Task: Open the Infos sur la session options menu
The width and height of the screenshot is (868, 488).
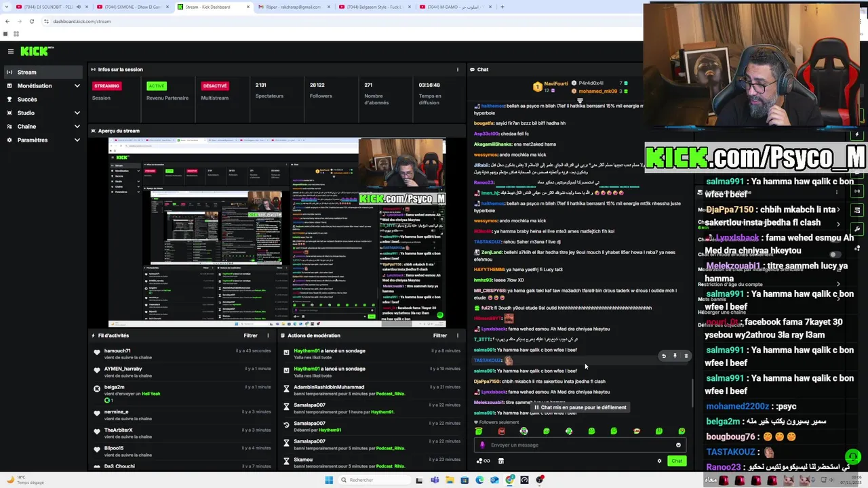Action: (x=458, y=69)
